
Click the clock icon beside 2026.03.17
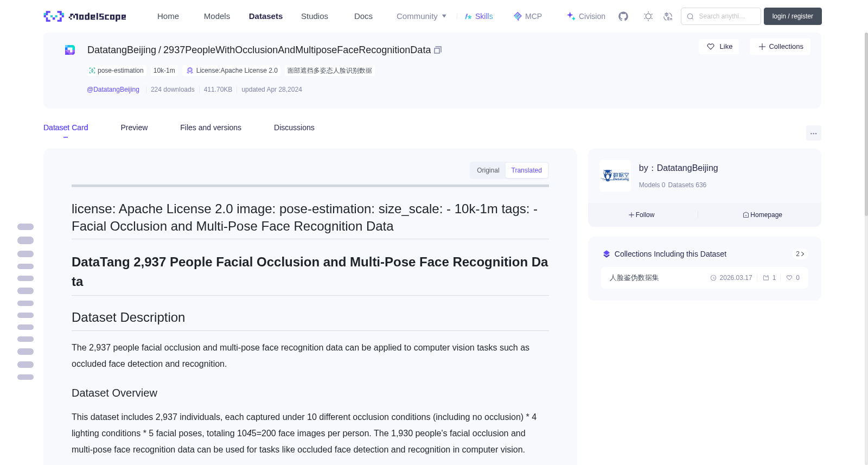[713, 278]
